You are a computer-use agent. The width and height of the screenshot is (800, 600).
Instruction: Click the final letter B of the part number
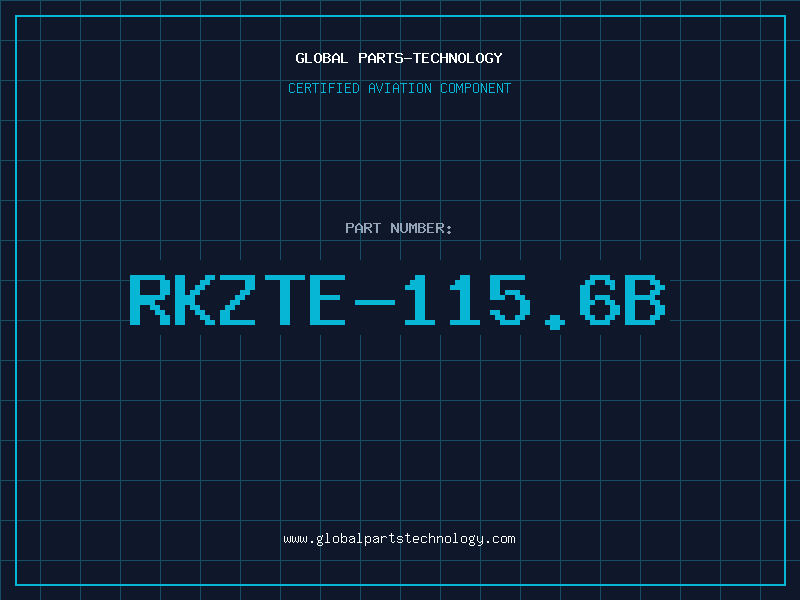click(x=645, y=300)
